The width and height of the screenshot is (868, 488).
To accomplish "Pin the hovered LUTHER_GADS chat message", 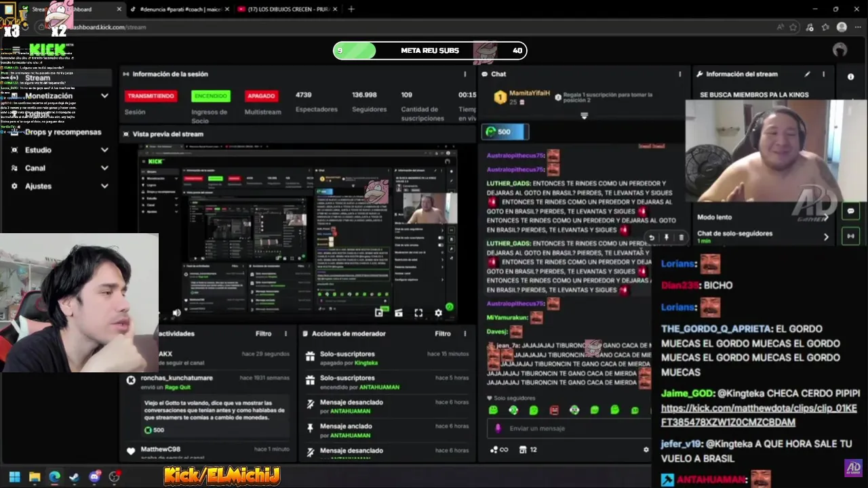I will [x=667, y=237].
